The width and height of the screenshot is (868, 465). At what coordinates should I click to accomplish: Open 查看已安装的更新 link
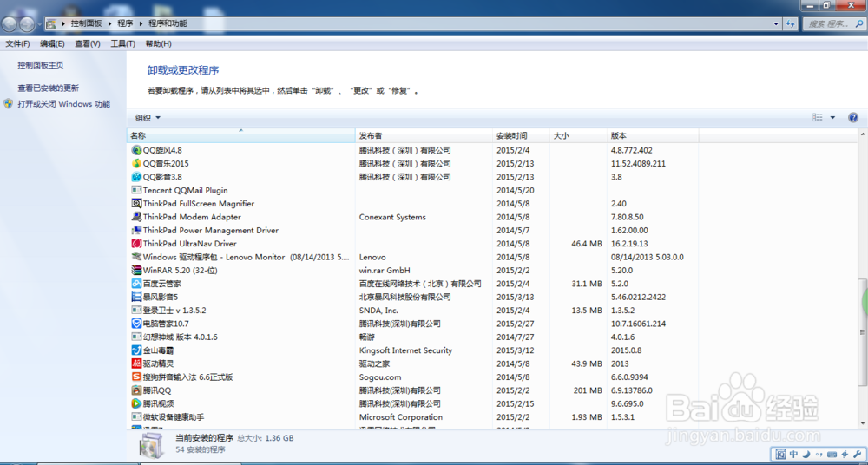pyautogui.click(x=48, y=88)
